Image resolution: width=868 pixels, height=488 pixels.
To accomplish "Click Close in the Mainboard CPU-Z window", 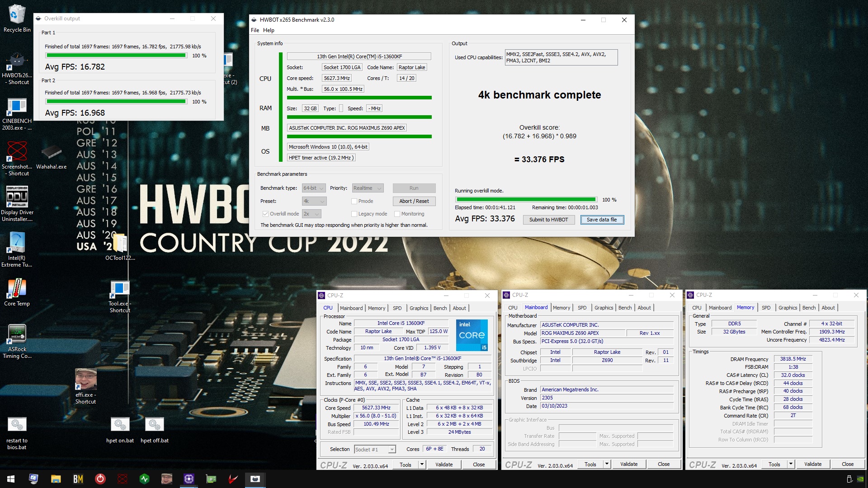I will (663, 464).
